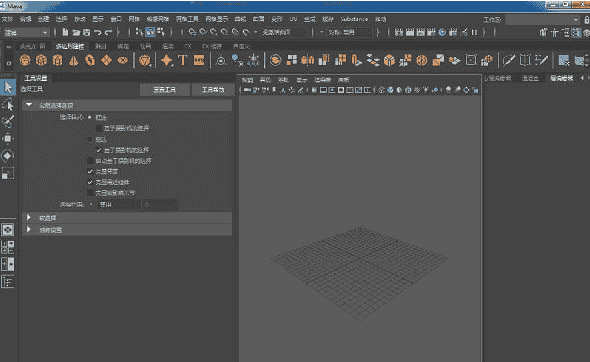This screenshot has width=590, height=362.
Task: Open the symmetry mode dropdown
Action: pyautogui.click(x=349, y=32)
